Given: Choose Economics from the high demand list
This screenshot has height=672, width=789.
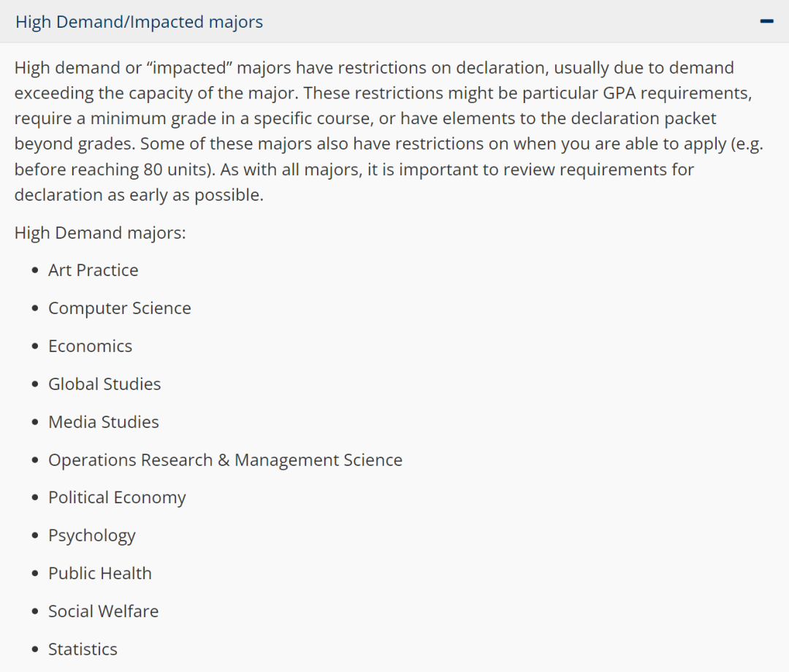Looking at the screenshot, I should 90,346.
